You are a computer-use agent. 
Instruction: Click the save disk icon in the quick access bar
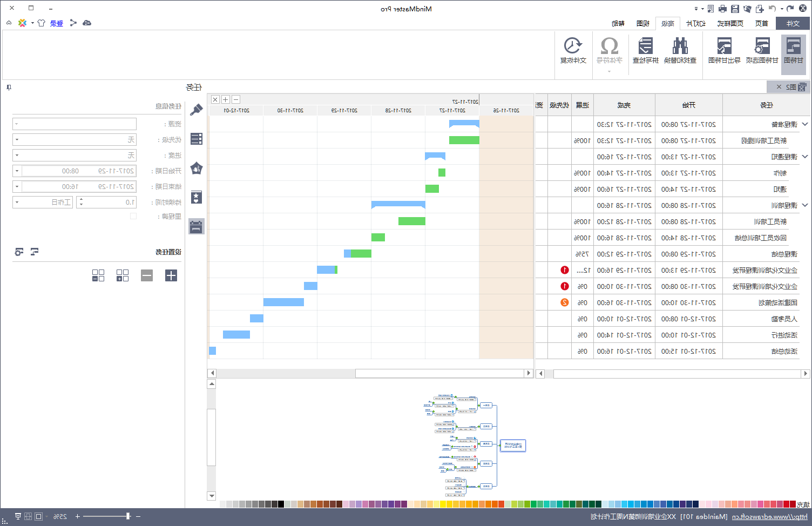coord(735,9)
